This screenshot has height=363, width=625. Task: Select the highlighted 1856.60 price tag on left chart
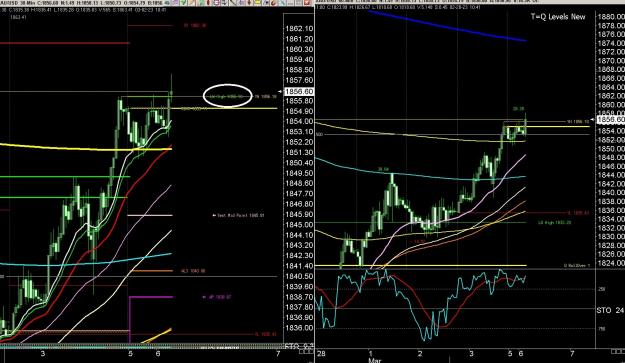click(299, 91)
